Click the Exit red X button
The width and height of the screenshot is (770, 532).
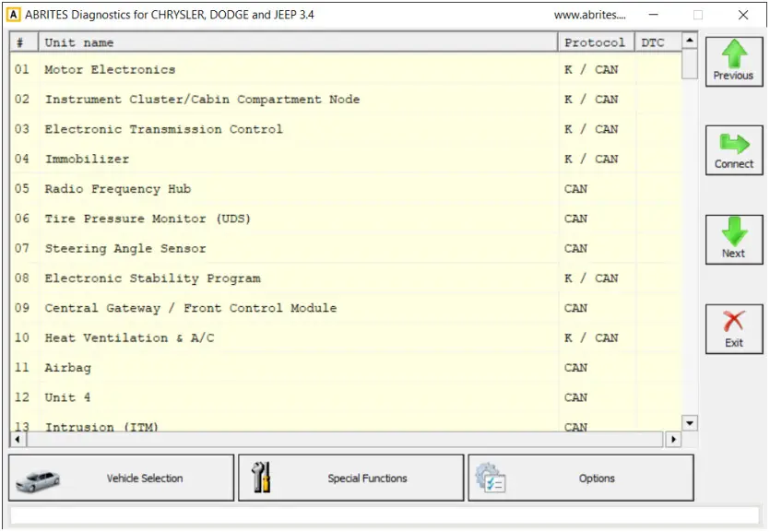734,329
